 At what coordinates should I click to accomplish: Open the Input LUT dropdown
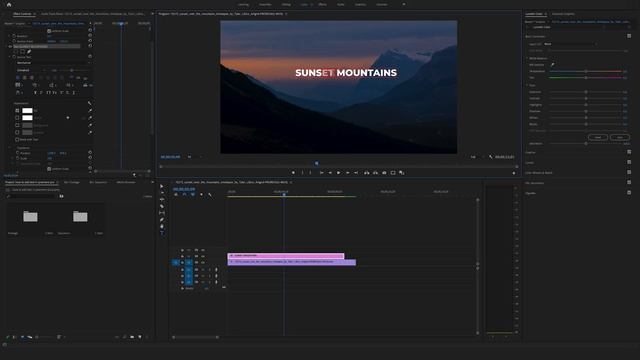coord(570,44)
